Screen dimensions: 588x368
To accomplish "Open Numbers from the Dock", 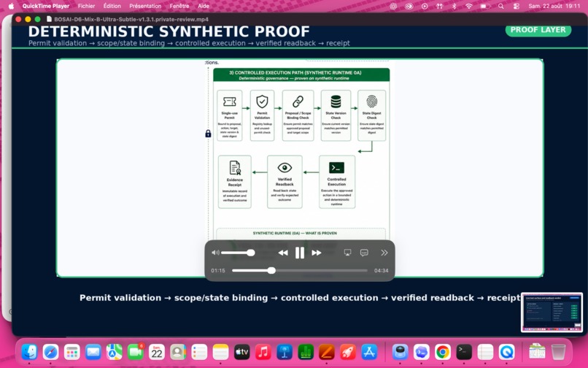I will coord(306,352).
